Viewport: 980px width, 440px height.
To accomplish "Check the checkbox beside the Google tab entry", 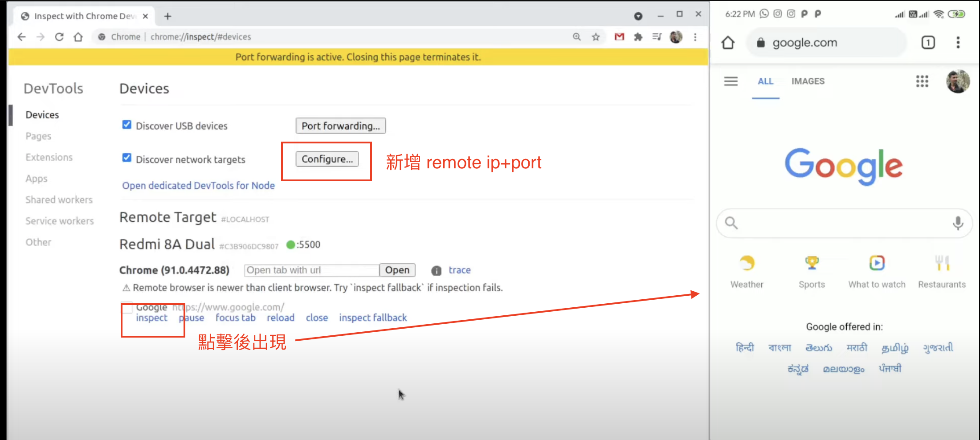I will click(x=127, y=308).
